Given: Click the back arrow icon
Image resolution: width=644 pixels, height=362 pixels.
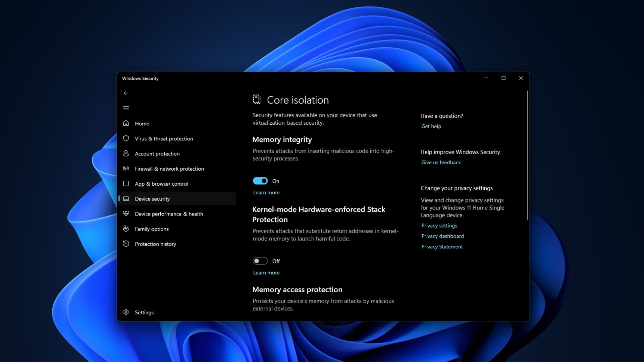Looking at the screenshot, I should click(126, 93).
